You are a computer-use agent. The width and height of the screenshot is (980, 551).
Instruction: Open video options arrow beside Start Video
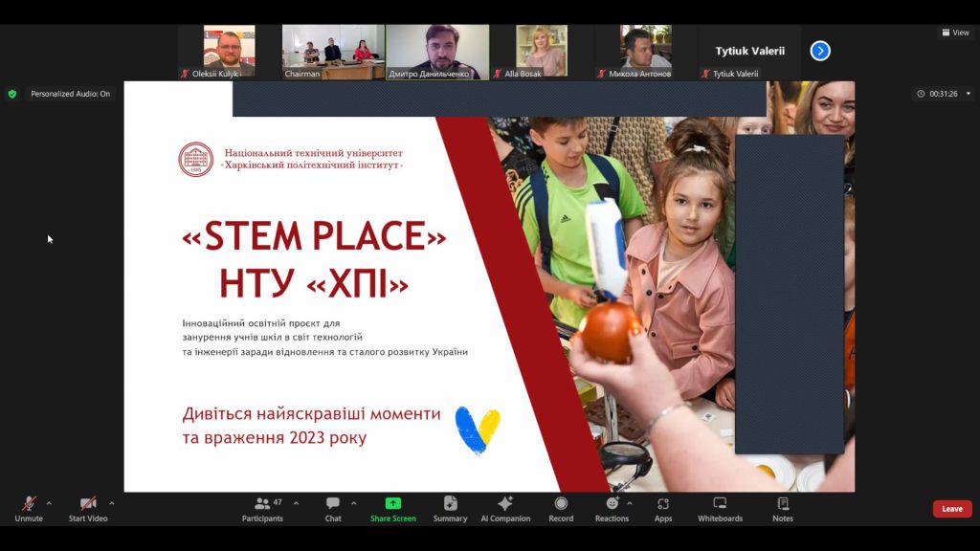tap(112, 503)
